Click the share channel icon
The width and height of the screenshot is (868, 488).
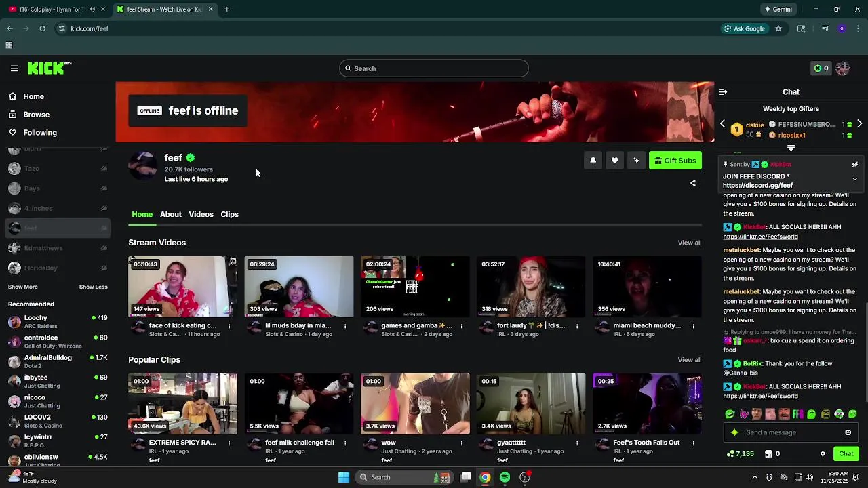tap(692, 183)
